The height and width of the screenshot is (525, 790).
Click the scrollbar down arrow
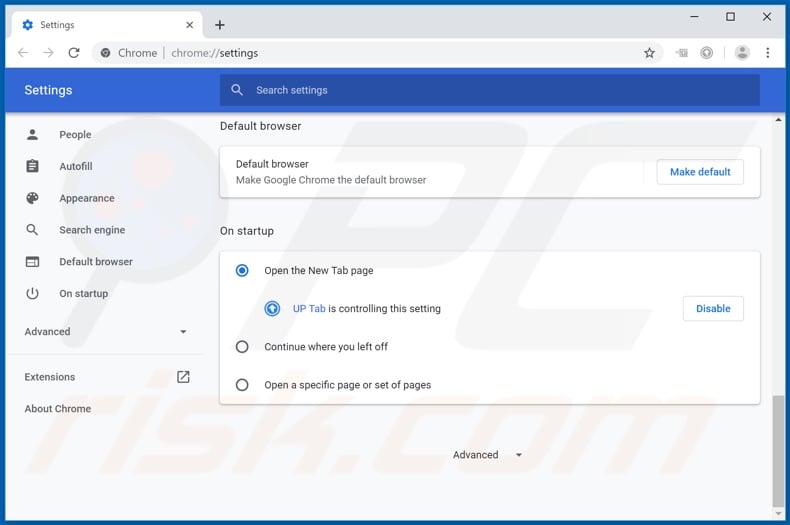(x=778, y=513)
